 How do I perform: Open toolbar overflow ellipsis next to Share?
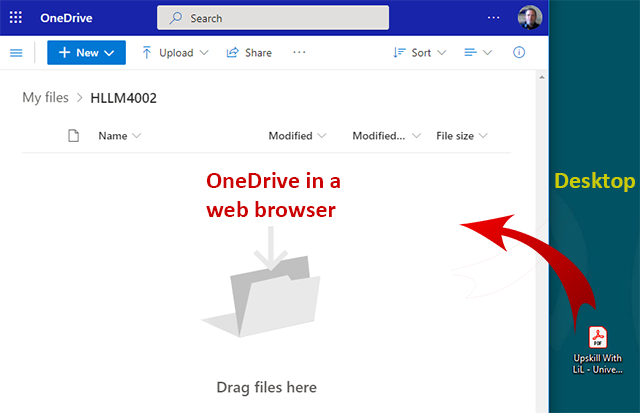[299, 52]
